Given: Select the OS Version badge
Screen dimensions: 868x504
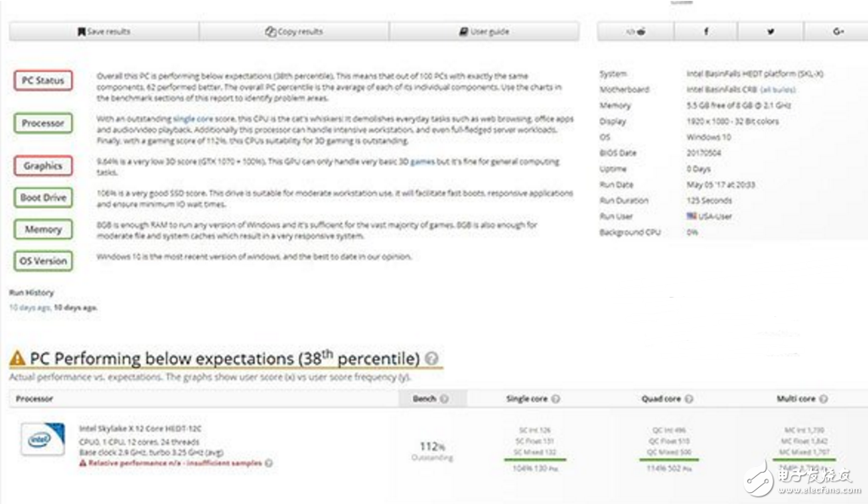Looking at the screenshot, I should [43, 260].
